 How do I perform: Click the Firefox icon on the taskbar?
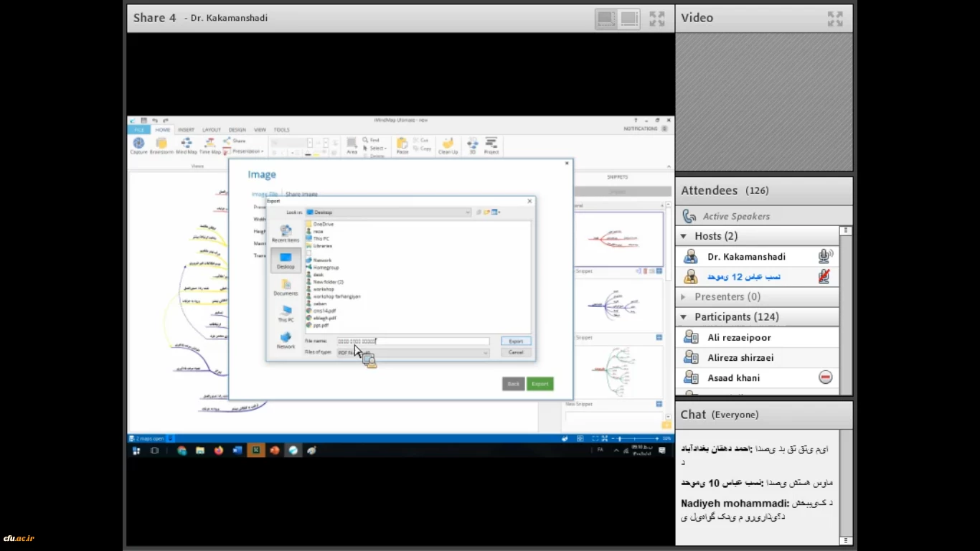(219, 451)
